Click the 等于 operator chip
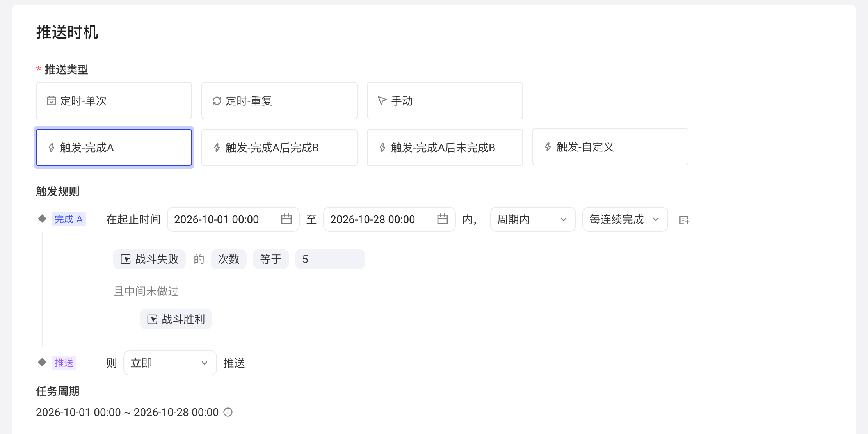The image size is (868, 434). 271,259
